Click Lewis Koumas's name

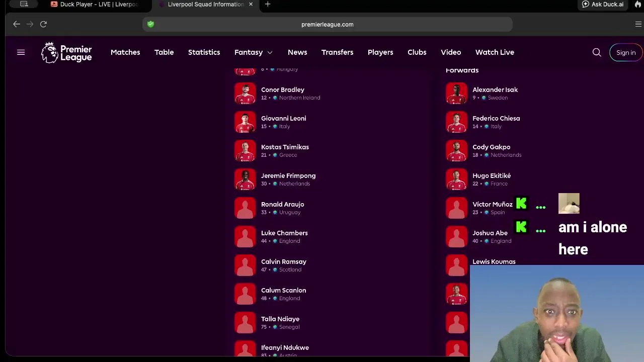coord(494,261)
